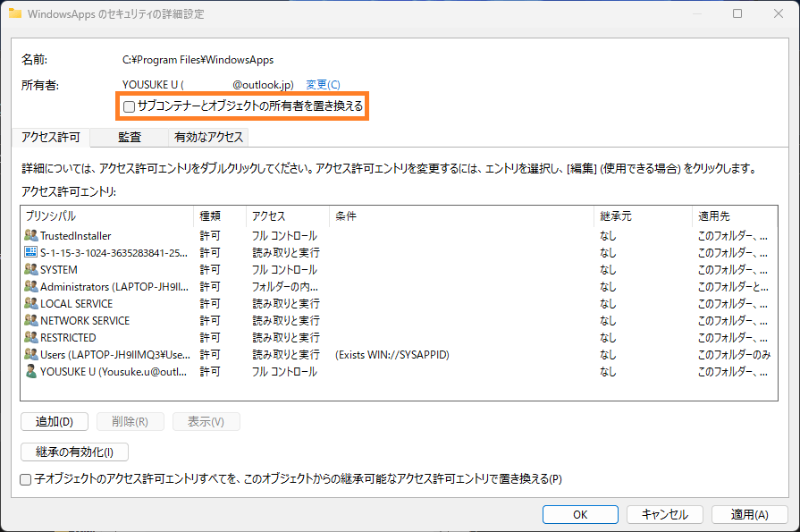Screen dimensions: 800x532
Task: Sort by the 種類 column header
Action: point(220,216)
